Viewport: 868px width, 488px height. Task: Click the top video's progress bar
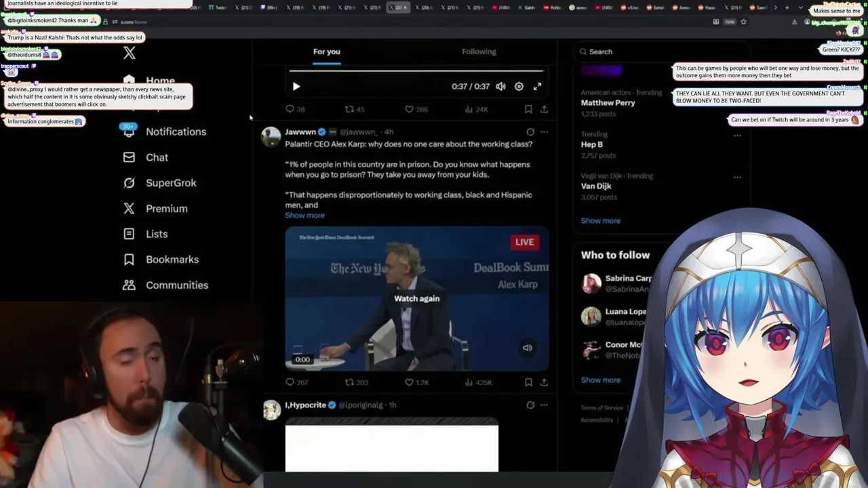point(416,70)
